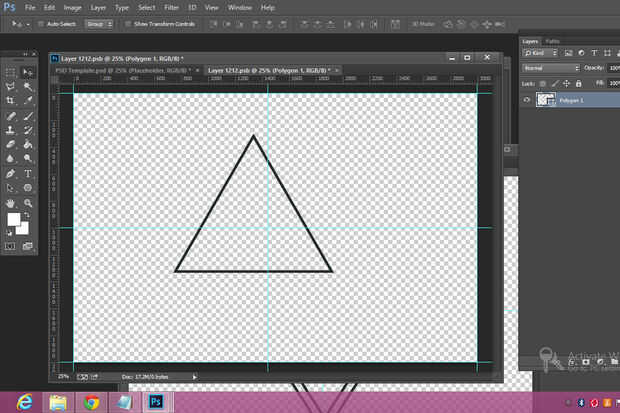
Task: Lock image pixels with brush icon
Action: pos(555,83)
